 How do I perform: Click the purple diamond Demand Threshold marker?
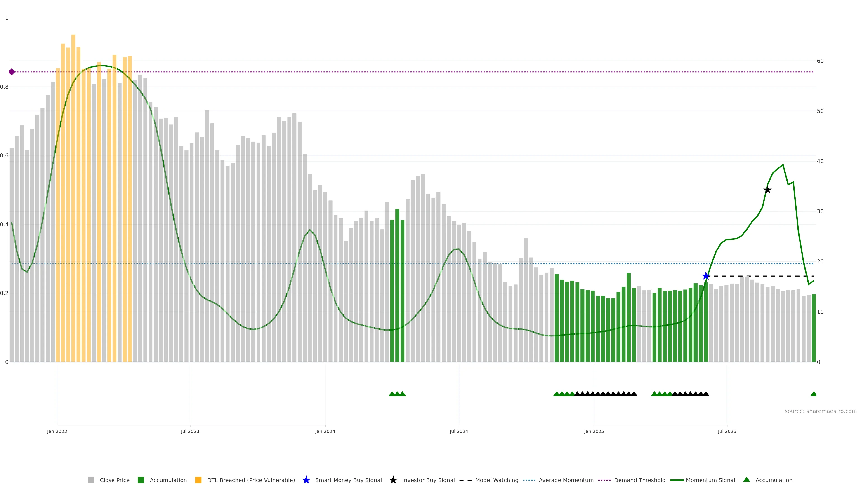tap(12, 72)
